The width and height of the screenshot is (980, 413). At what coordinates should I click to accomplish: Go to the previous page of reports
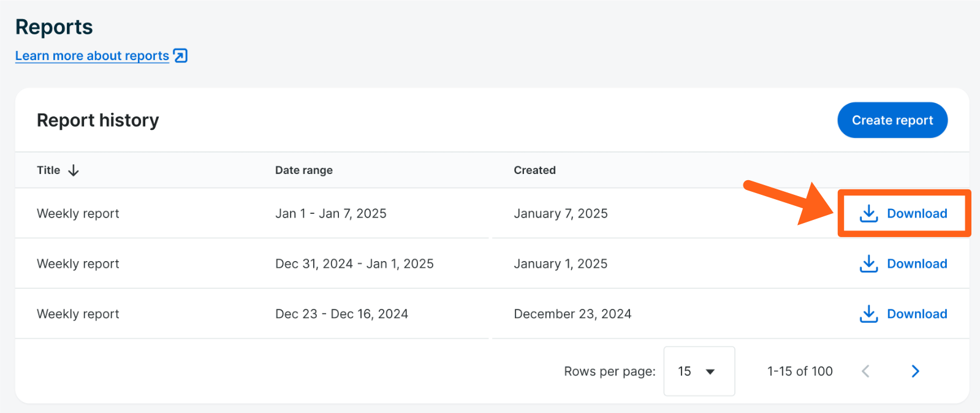coord(865,371)
